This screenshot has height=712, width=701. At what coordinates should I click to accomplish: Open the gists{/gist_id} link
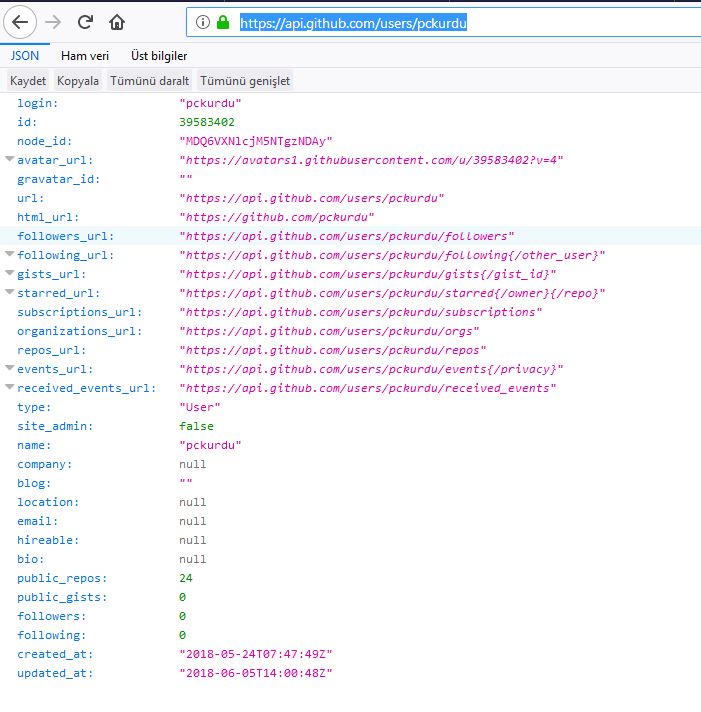pos(368,275)
